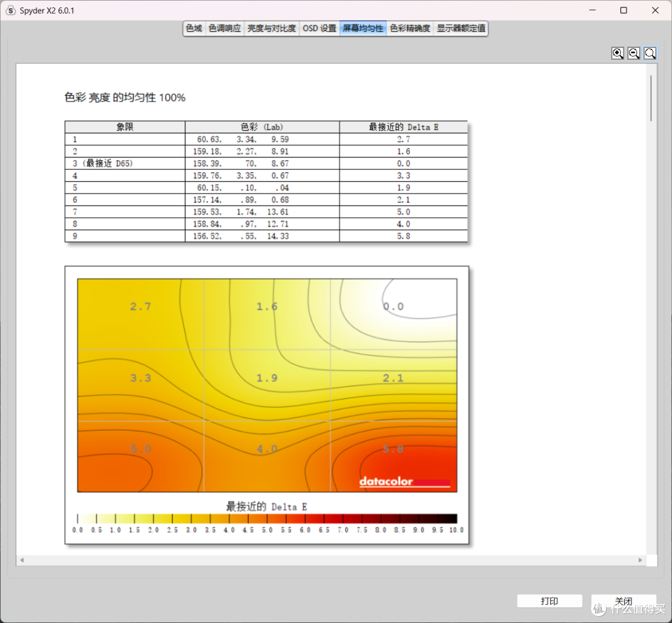Click the datacolor logo on the map
This screenshot has height=623, width=672.
point(404,482)
